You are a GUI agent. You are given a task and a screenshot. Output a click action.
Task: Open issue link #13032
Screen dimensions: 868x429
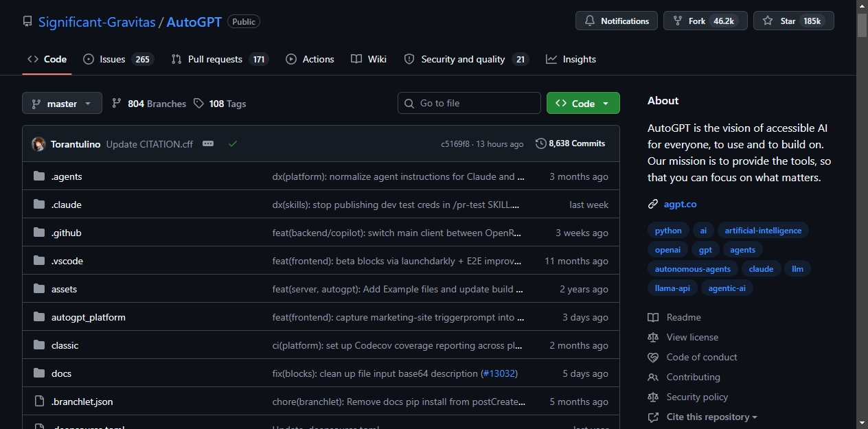point(499,373)
